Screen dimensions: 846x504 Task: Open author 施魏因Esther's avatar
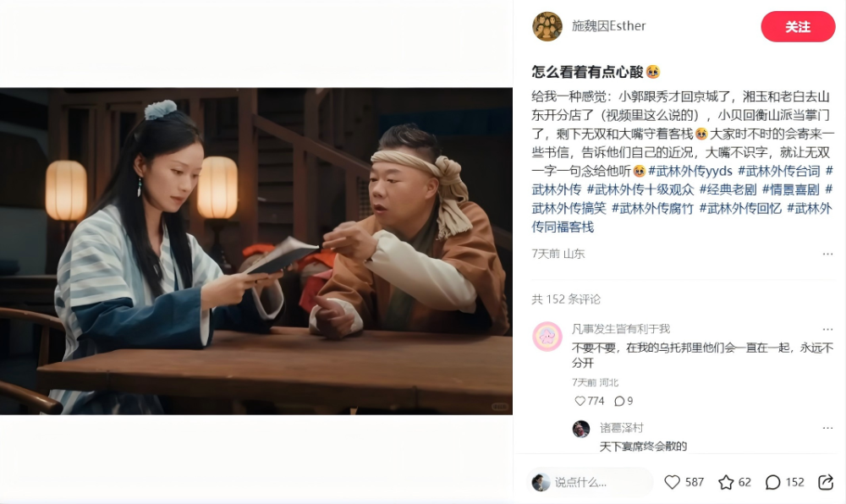point(547,26)
